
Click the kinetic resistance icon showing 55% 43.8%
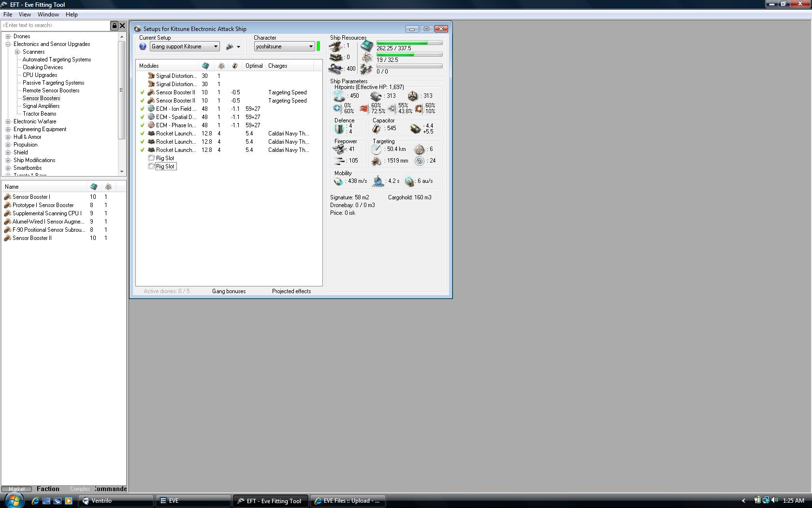391,108
